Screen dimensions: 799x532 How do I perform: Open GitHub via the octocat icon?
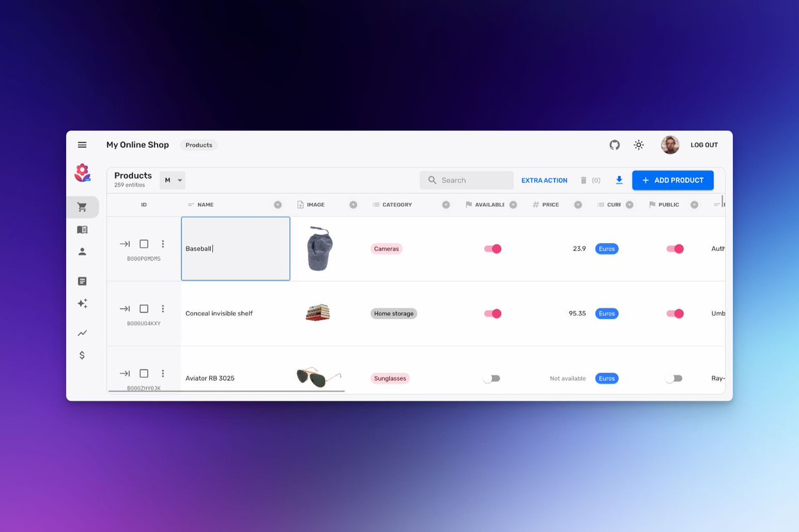pyautogui.click(x=614, y=144)
